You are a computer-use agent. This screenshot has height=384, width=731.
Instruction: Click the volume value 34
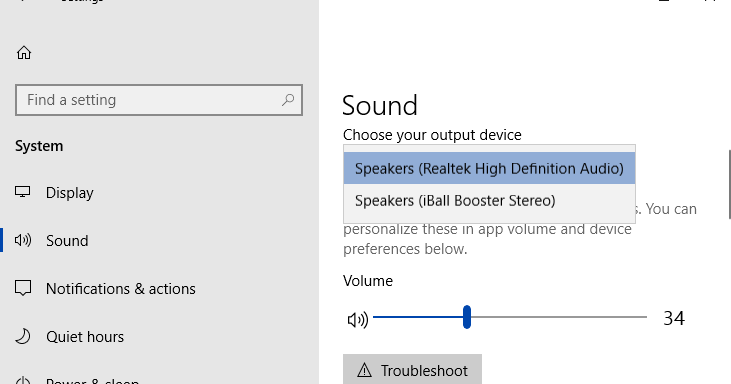(674, 318)
